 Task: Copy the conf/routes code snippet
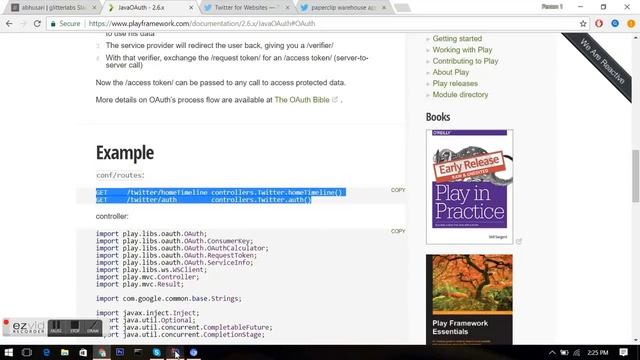point(398,190)
